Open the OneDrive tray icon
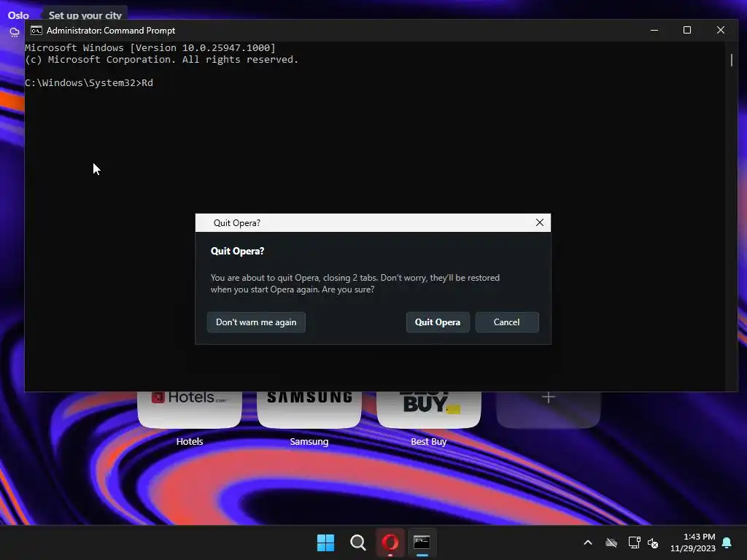 point(611,542)
